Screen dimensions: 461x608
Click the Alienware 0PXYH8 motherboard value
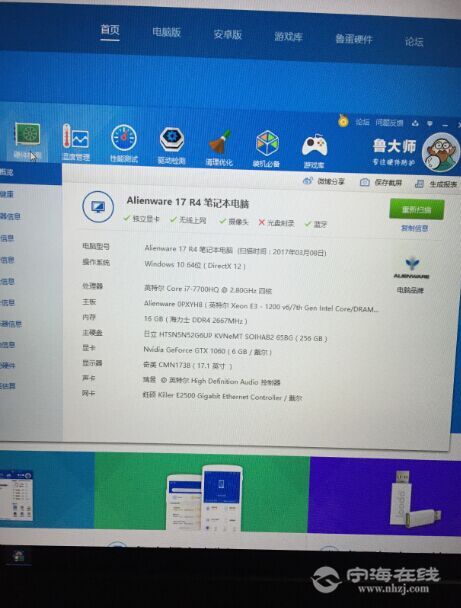pos(261,306)
